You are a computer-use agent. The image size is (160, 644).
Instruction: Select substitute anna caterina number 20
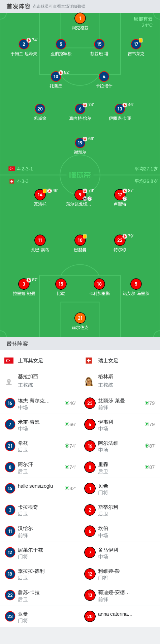120,616
